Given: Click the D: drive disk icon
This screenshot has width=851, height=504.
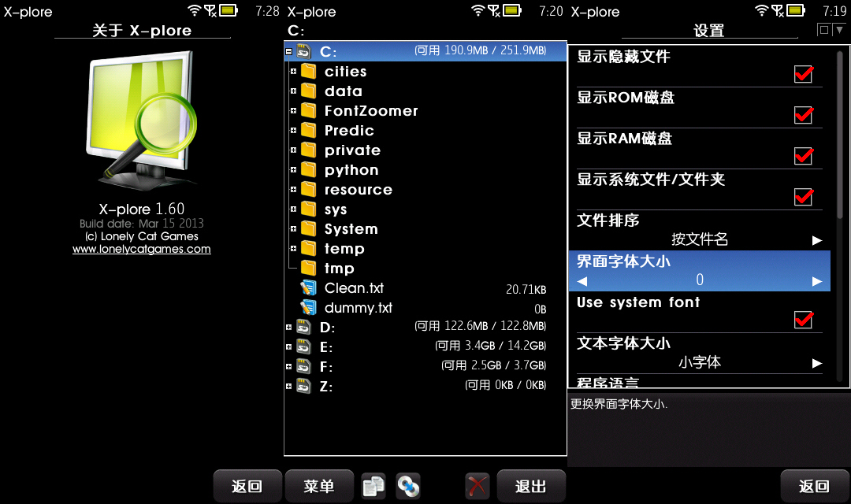Looking at the screenshot, I should (303, 327).
